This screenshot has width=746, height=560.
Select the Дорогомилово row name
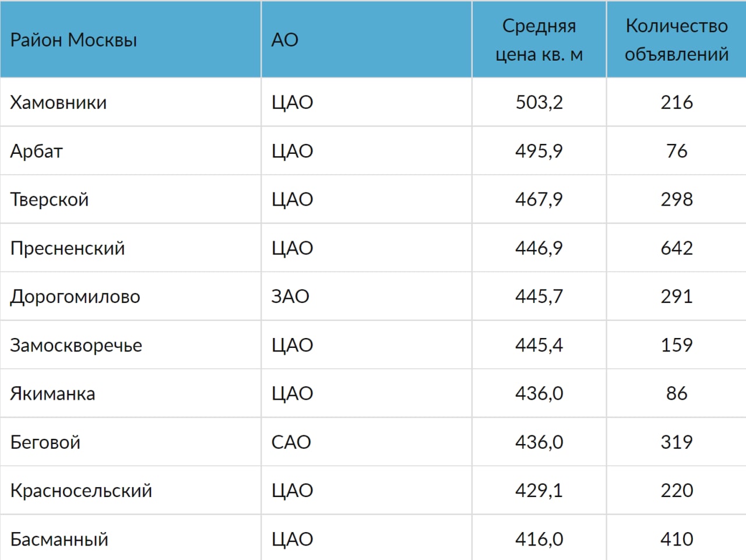75,297
